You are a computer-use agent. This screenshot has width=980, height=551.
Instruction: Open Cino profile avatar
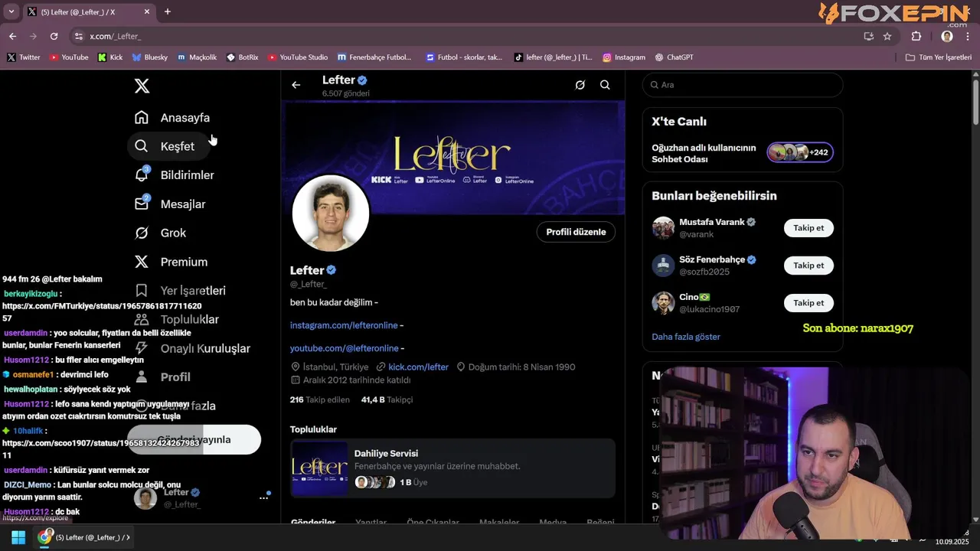coord(663,303)
